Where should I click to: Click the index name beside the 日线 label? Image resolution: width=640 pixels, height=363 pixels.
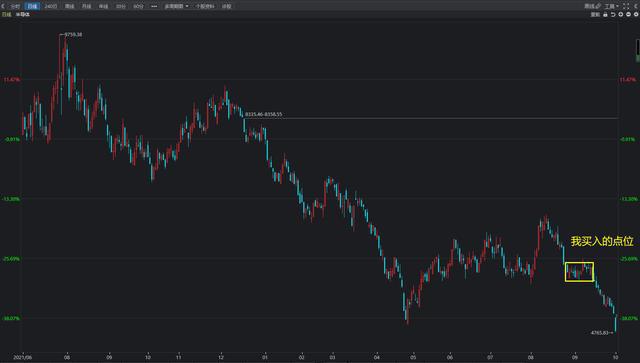coord(23,14)
